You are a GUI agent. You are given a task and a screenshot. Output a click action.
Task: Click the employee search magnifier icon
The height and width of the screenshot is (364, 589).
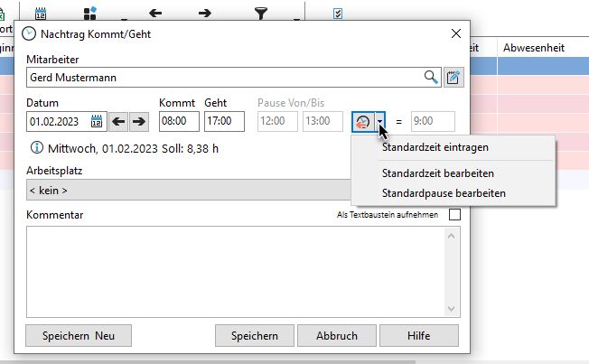coord(430,77)
